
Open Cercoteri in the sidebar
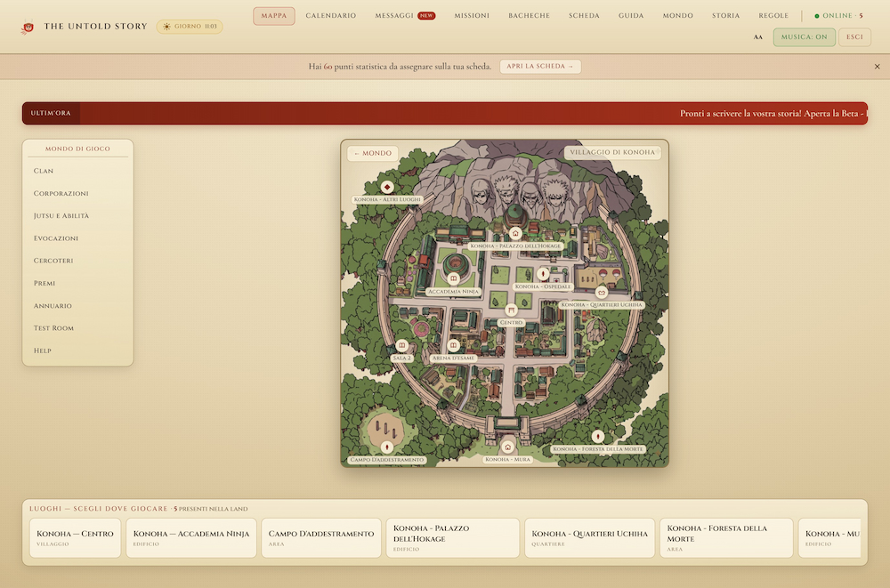tap(77, 261)
